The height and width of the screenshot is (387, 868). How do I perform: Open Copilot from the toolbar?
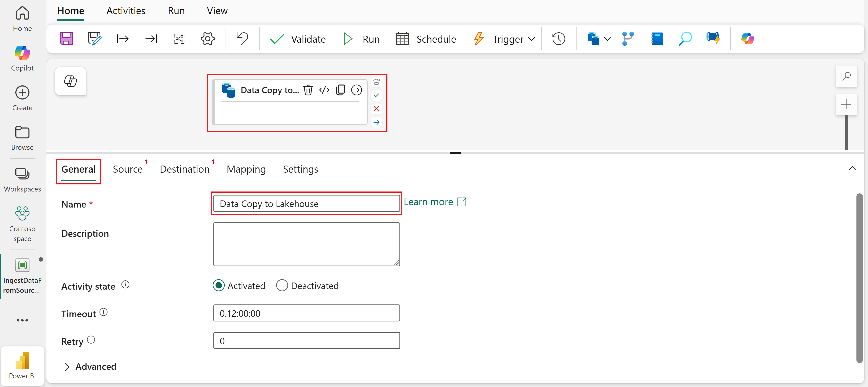[747, 39]
